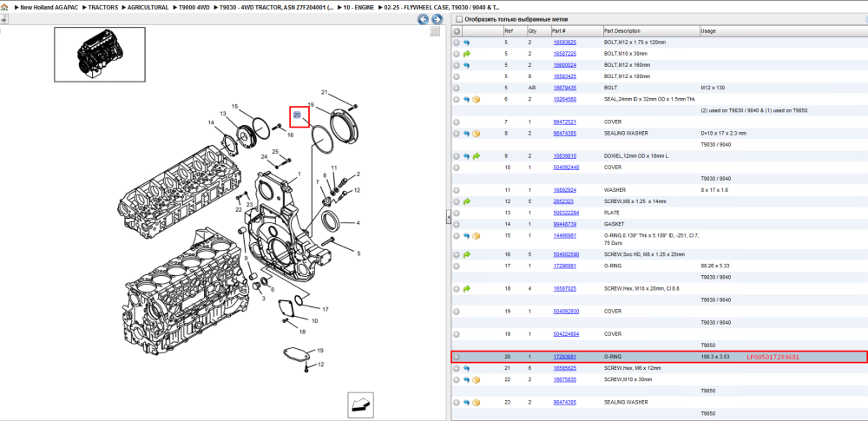Click the panel pin icon above the diagram
This screenshot has height=421, width=868.
point(3,19)
